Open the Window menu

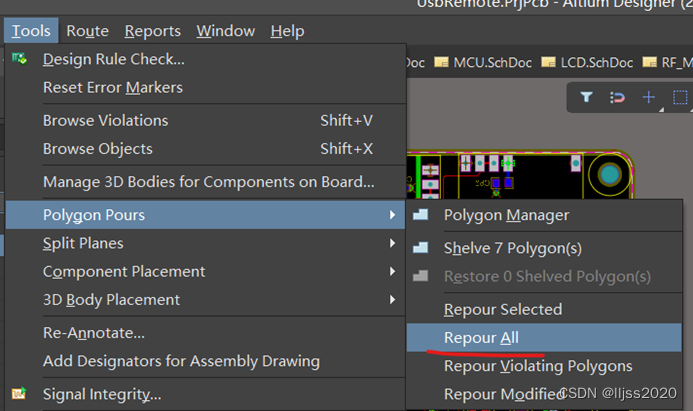(x=225, y=31)
